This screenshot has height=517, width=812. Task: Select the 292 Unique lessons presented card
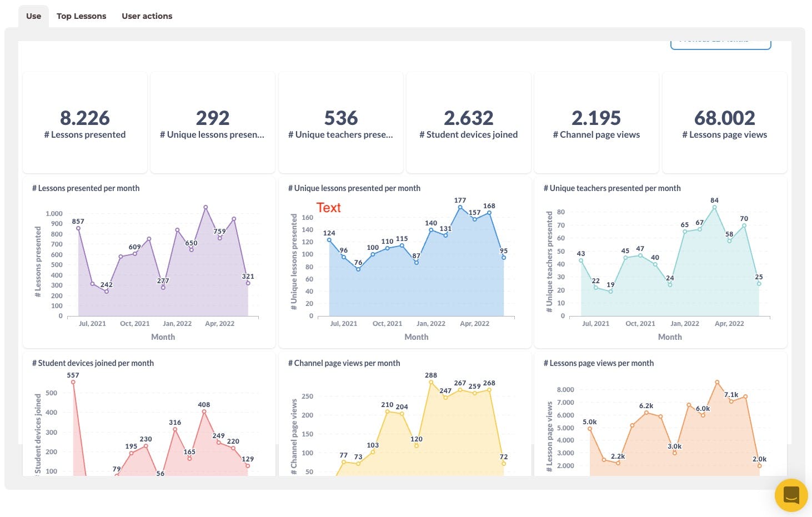click(x=213, y=123)
